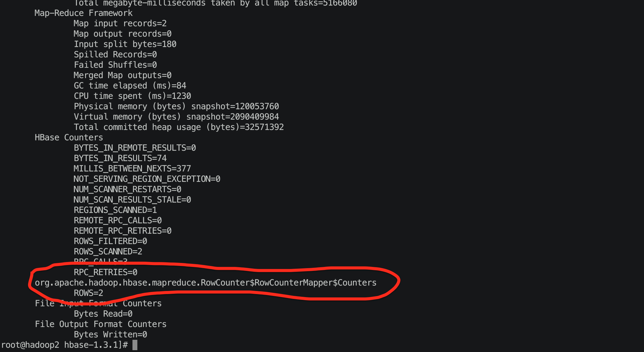Click the MILLIS_BETWEEN_NEXTS=377 line
Viewport: 644px width, 352px height.
pyautogui.click(x=132, y=169)
